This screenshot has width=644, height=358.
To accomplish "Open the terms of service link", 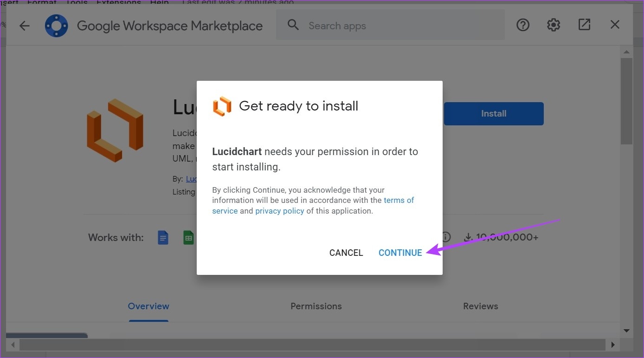I will pyautogui.click(x=313, y=205).
